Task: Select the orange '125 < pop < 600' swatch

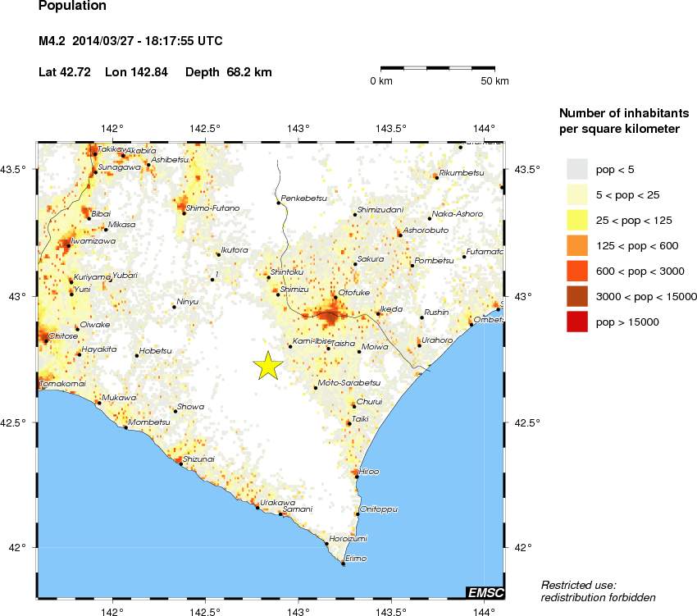Action: pos(577,245)
